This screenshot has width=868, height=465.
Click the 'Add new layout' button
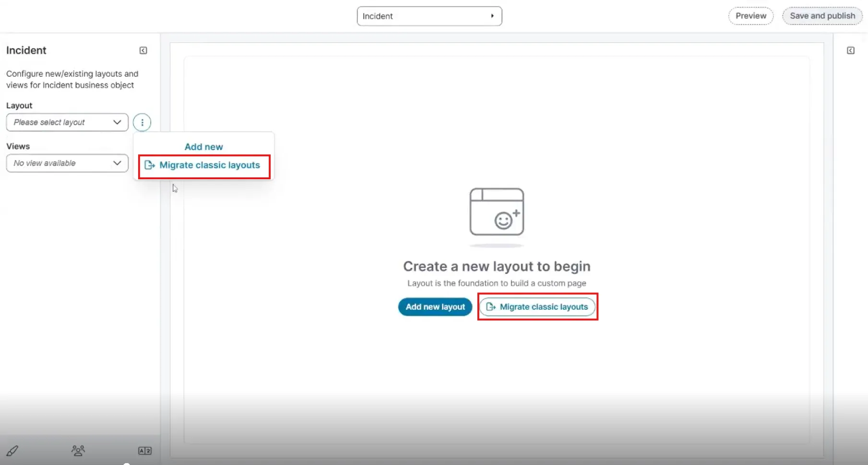pos(435,307)
